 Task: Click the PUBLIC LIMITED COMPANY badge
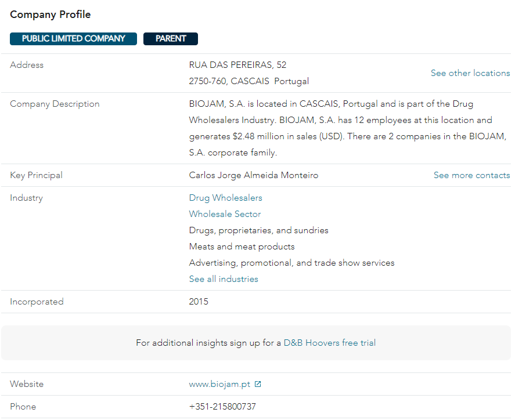coord(73,39)
